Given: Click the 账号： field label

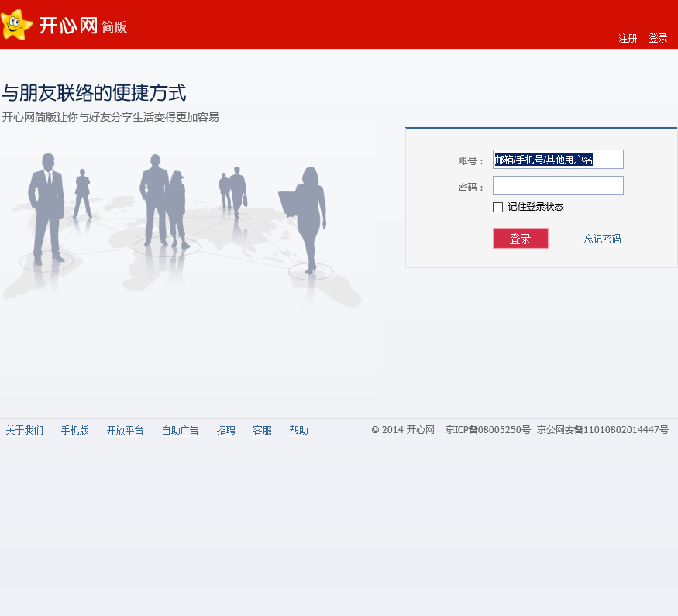Looking at the screenshot, I should click(470, 161).
